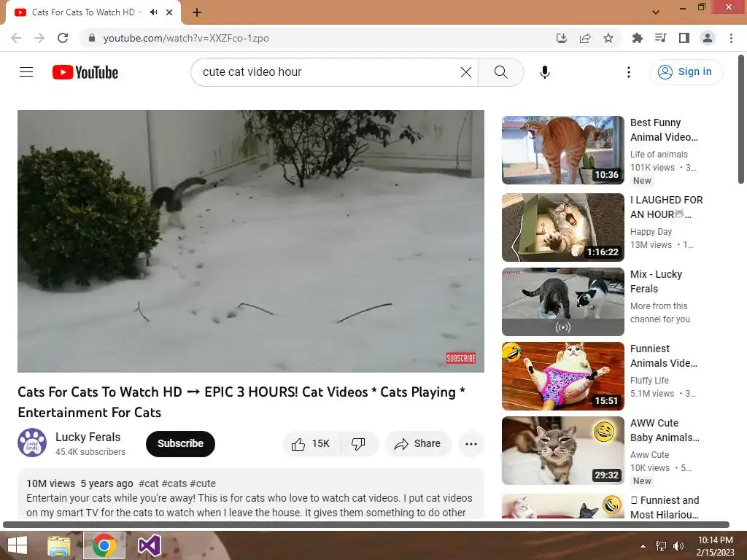The width and height of the screenshot is (747, 560).
Task: Open Chrome three-dot menu
Action: click(x=731, y=38)
